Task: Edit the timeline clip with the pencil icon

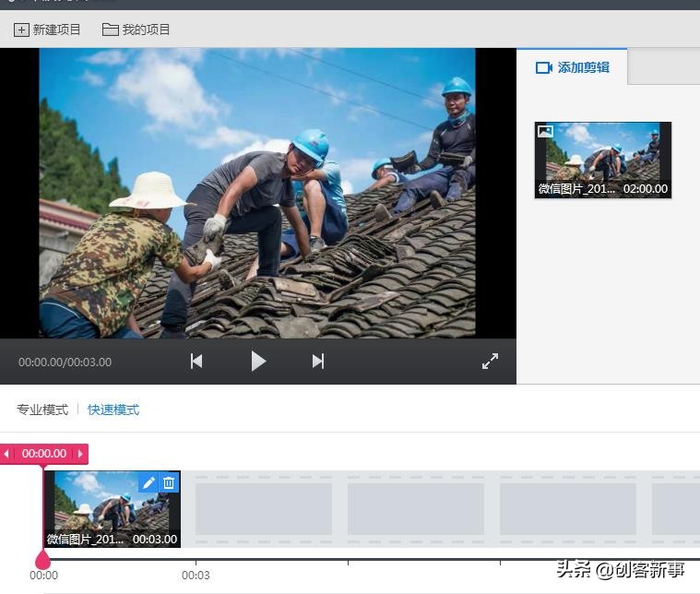Action: click(148, 482)
